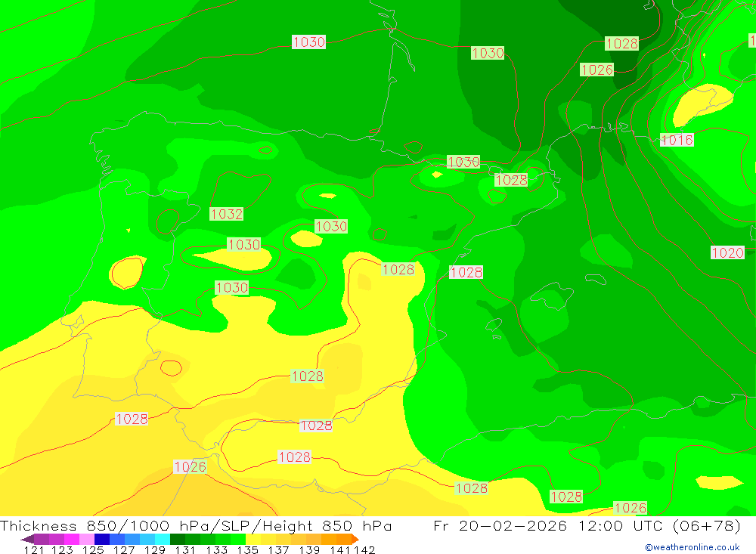
Task: Click the legend value 121
Action: coord(34,549)
